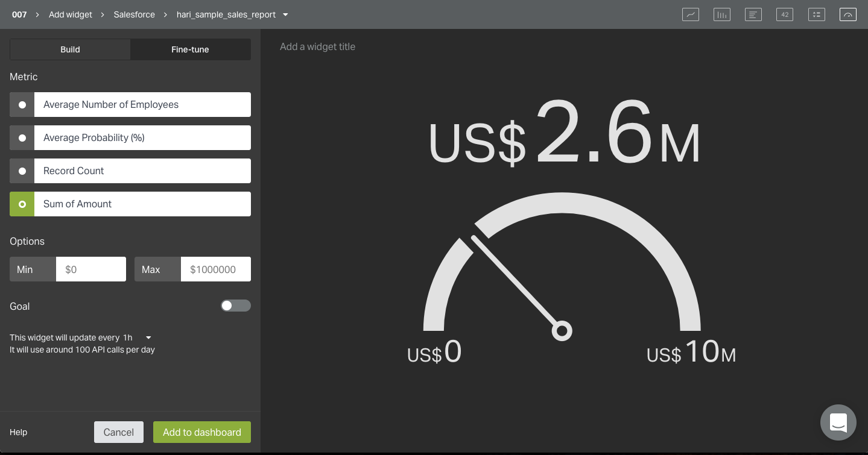Select the leaderboard visualization icon

click(x=817, y=14)
